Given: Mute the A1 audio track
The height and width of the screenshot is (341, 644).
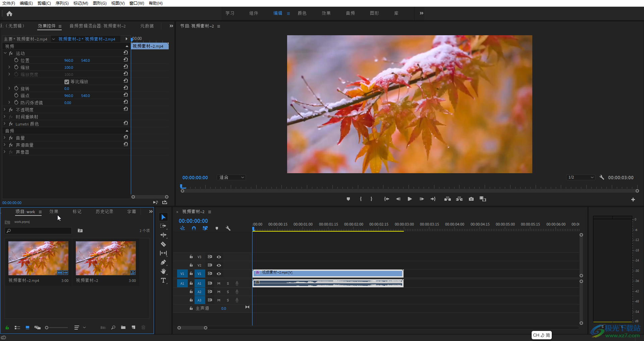Looking at the screenshot, I should point(219,283).
